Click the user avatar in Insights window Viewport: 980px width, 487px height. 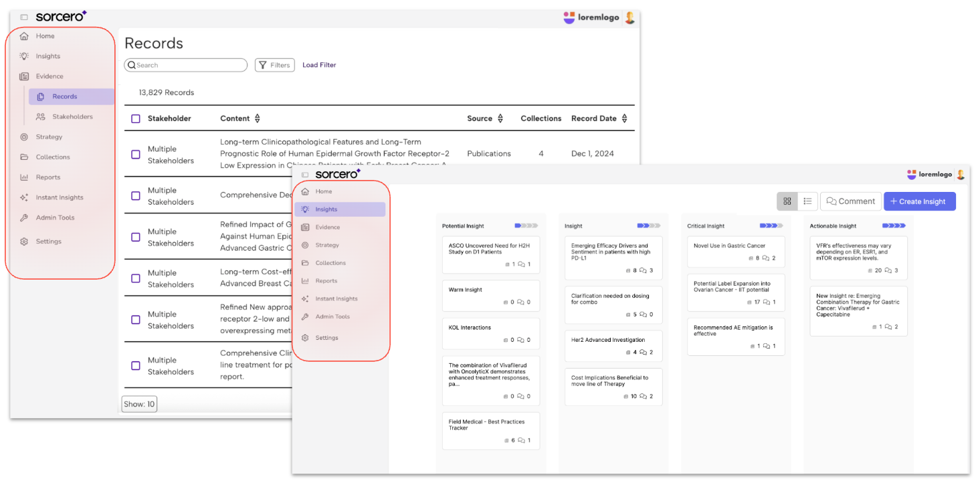tap(961, 175)
